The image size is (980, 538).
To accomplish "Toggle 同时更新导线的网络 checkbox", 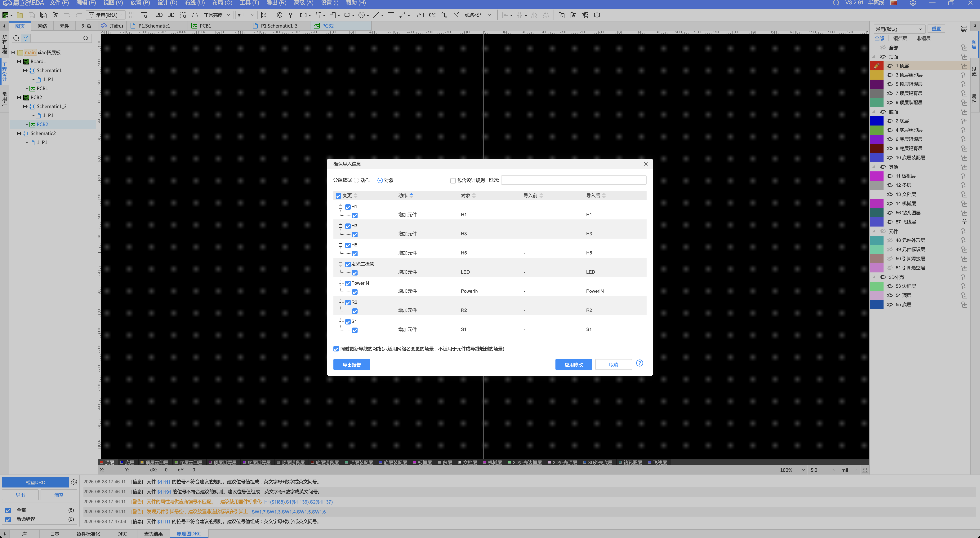I will pyautogui.click(x=336, y=349).
